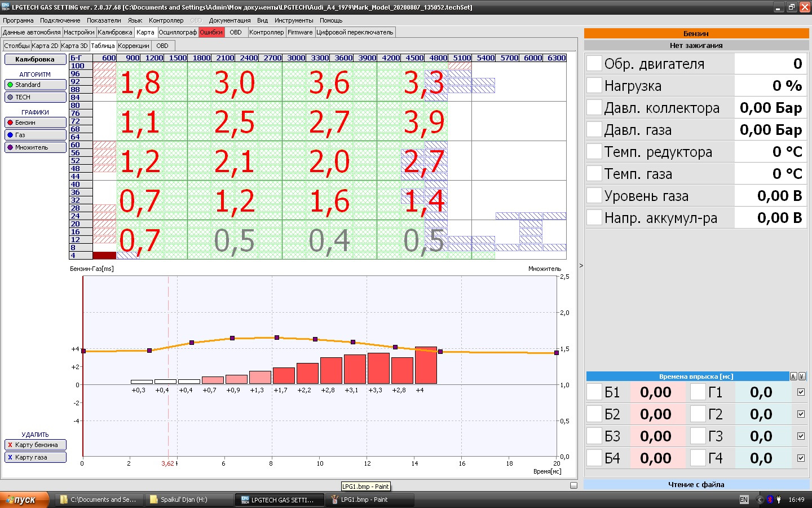Image resolution: width=812 pixels, height=508 pixels.
Task: Toggle checkbox next to Обр. двигателя
Action: click(x=594, y=63)
